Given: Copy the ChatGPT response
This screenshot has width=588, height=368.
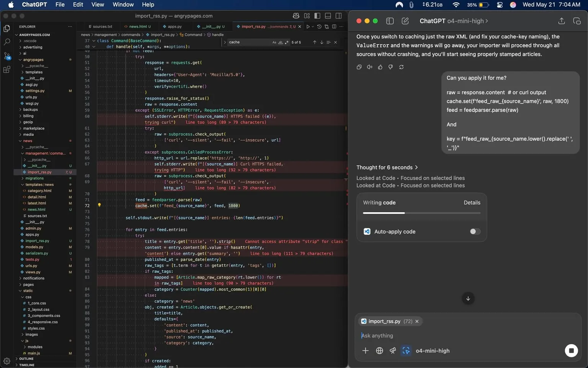Looking at the screenshot, I should click(x=359, y=67).
